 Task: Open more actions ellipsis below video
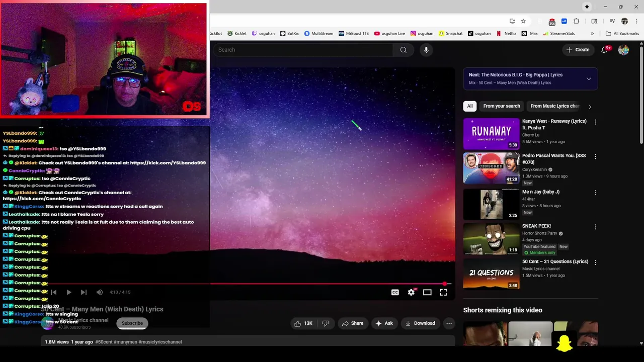(449, 323)
